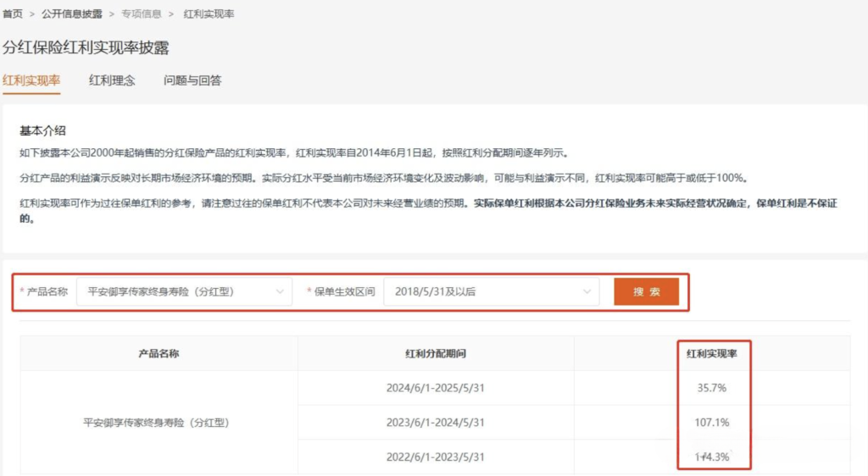This screenshot has height=476, width=868.
Task: Go to 首页 in the breadcrumb
Action: tap(13, 14)
